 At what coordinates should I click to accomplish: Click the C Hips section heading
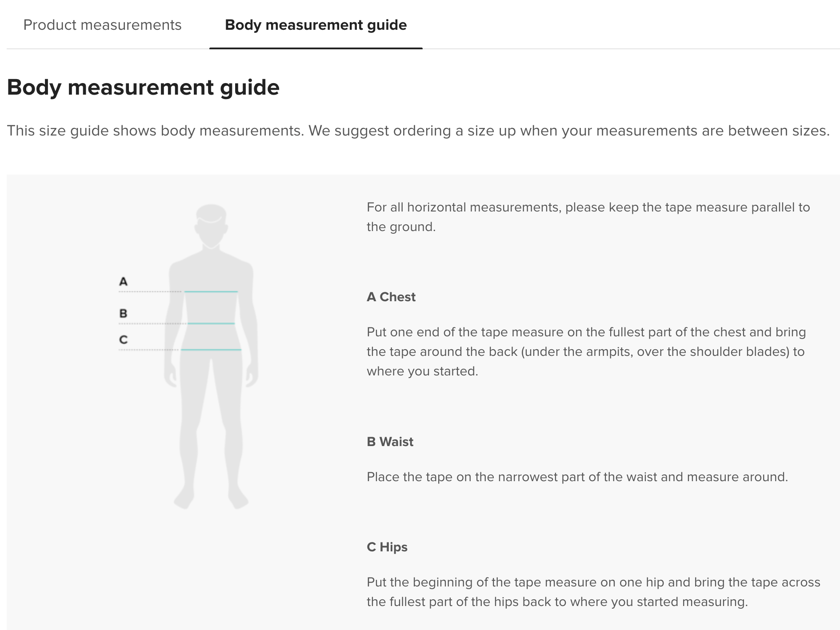(387, 547)
